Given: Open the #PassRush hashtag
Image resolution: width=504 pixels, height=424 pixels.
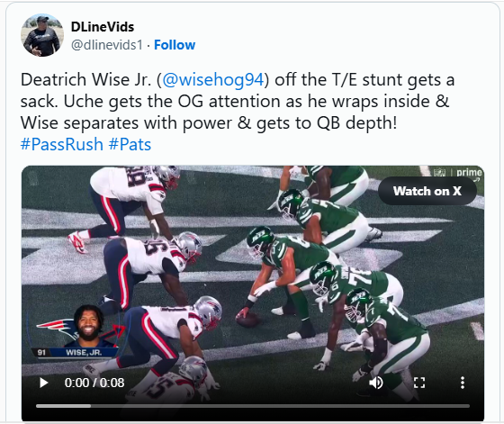Looking at the screenshot, I should tap(62, 144).
